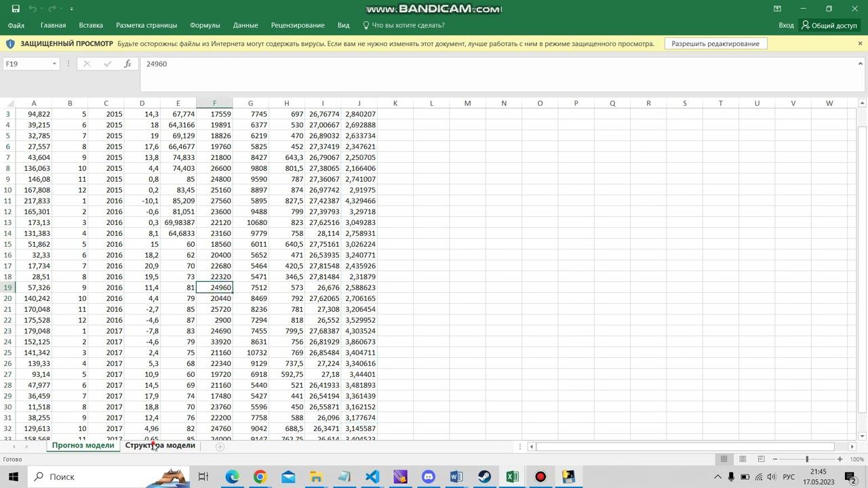Open Microsoft Edge from the taskbar
Screen dimensions: 868x488
[x=232, y=476]
